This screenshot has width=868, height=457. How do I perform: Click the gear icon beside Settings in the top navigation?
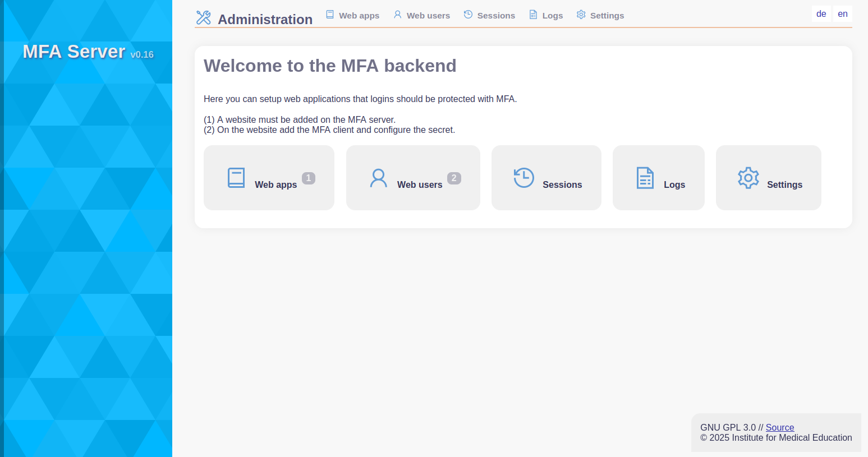(581, 15)
